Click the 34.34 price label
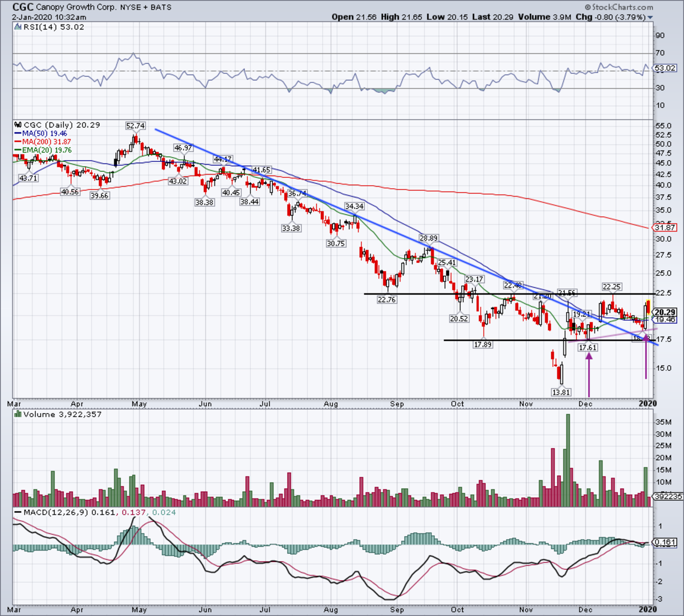 (x=354, y=206)
